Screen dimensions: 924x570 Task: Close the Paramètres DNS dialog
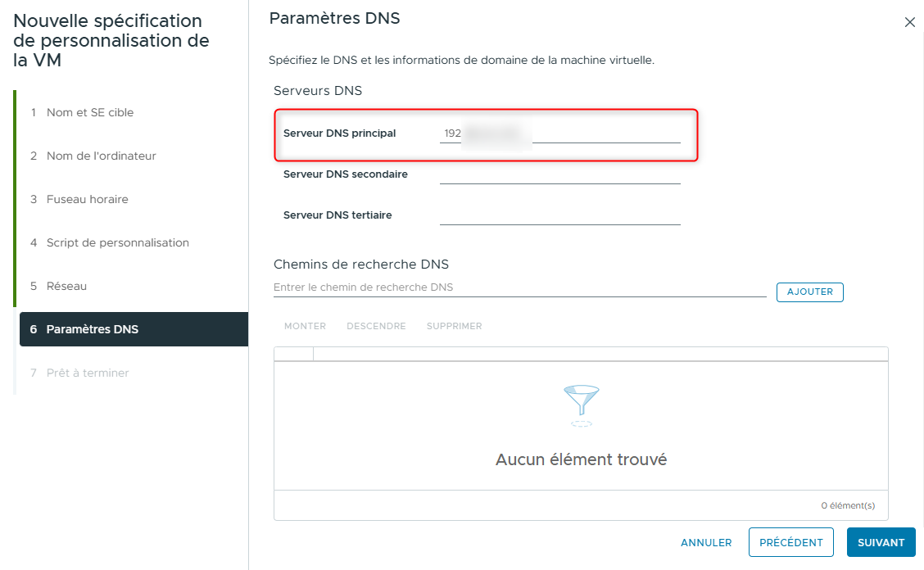[909, 22]
